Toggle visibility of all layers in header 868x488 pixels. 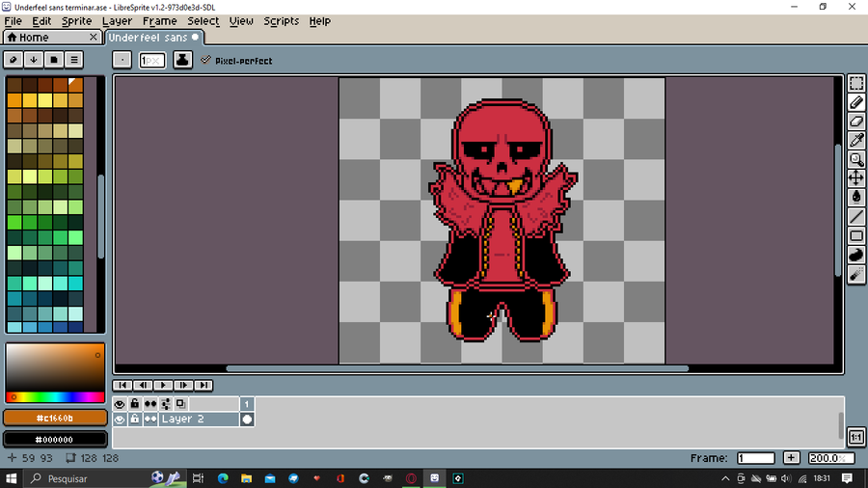(x=120, y=404)
